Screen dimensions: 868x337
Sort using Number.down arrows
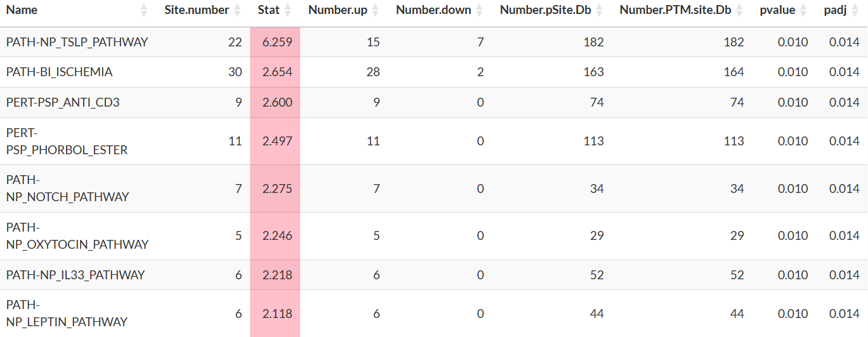479,10
